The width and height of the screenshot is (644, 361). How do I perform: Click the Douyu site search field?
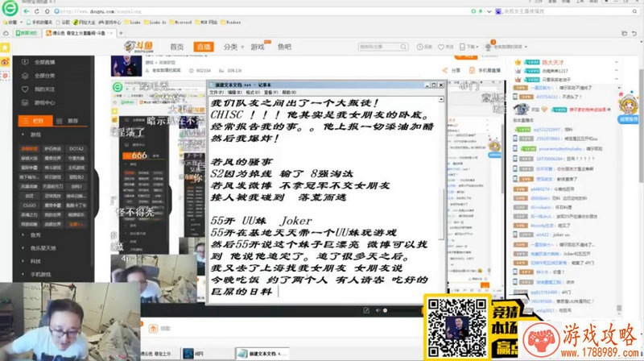coord(378,47)
